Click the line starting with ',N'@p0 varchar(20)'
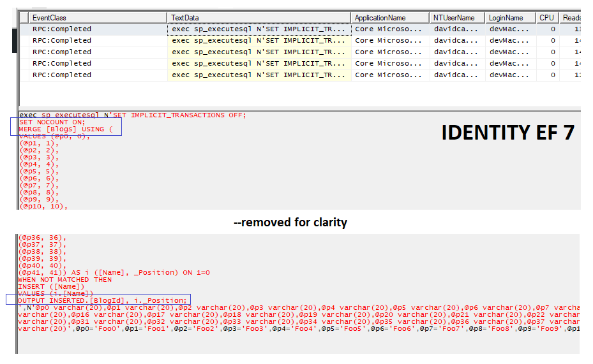 [x=299, y=307]
